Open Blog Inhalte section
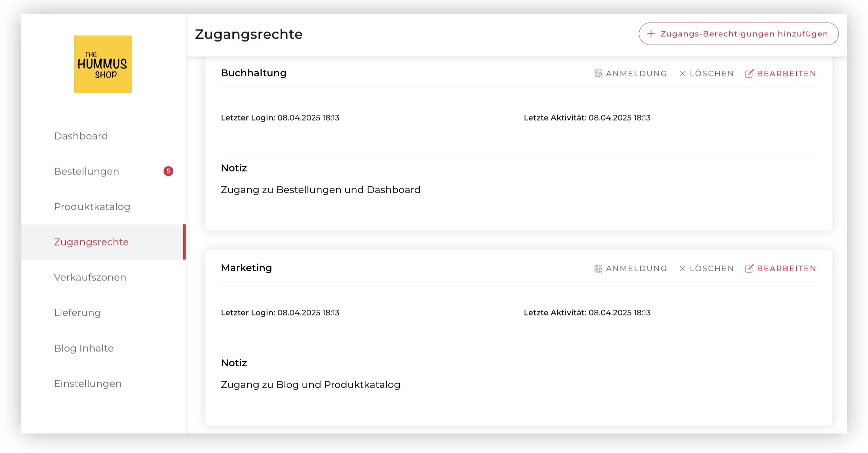The image size is (868, 453). click(x=84, y=348)
